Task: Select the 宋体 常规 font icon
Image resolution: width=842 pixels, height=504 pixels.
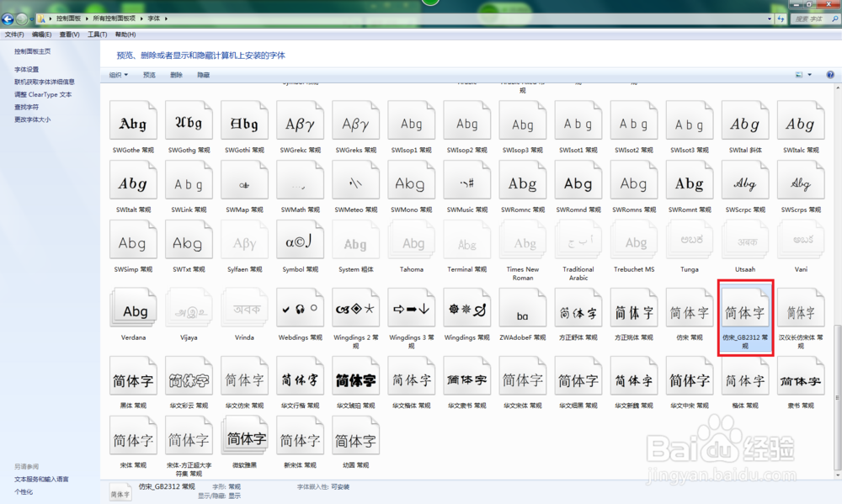Action: coord(133,435)
